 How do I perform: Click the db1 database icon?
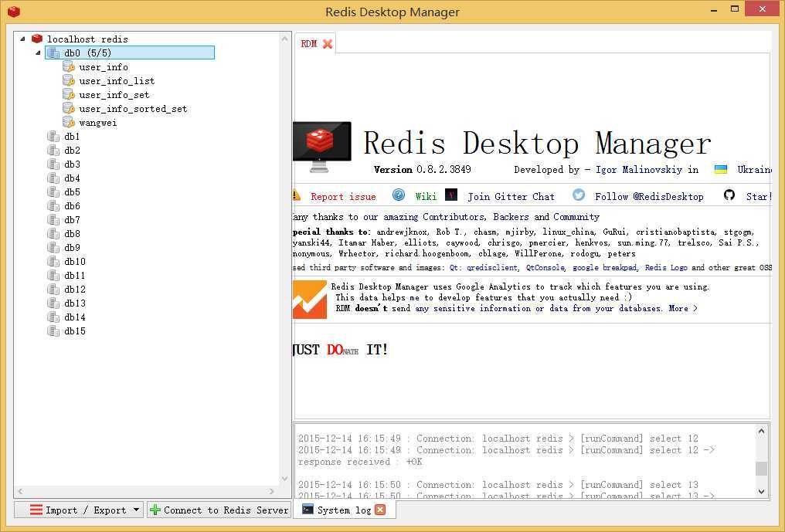coord(53,136)
